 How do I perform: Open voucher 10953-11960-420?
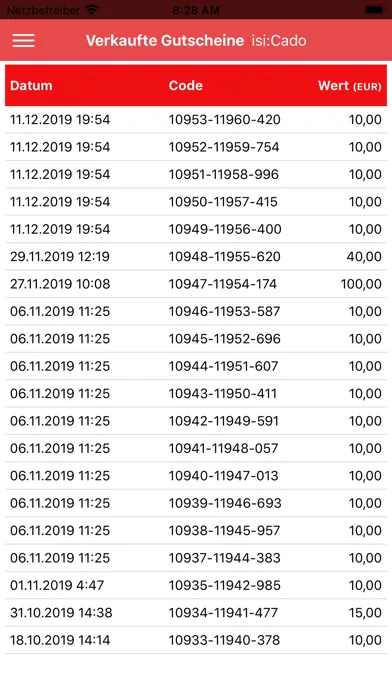point(196,120)
